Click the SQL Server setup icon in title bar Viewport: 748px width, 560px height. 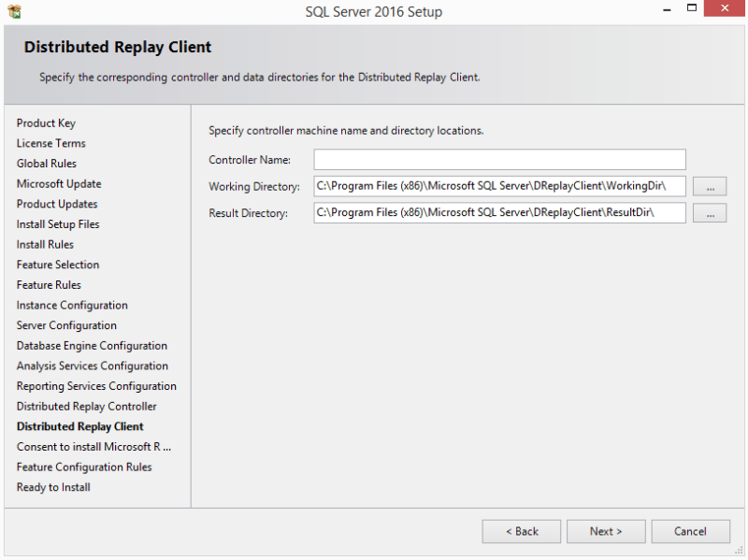point(15,11)
